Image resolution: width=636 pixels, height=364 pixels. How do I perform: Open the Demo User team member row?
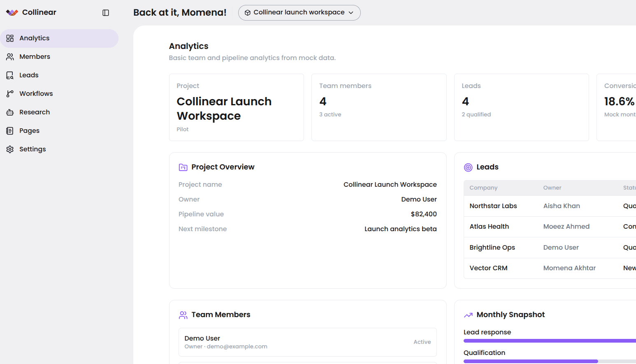[x=308, y=342]
